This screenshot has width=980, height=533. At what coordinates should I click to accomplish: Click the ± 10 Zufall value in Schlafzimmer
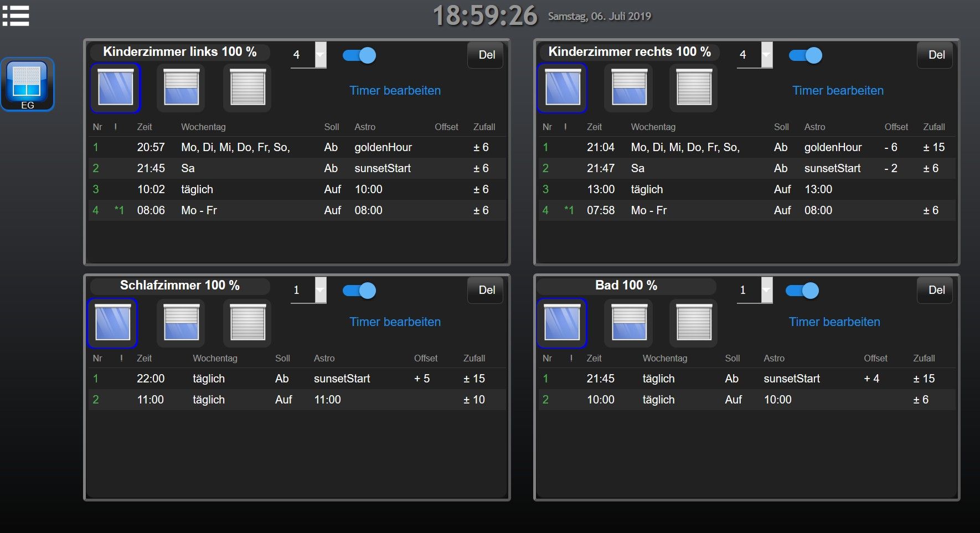point(474,400)
